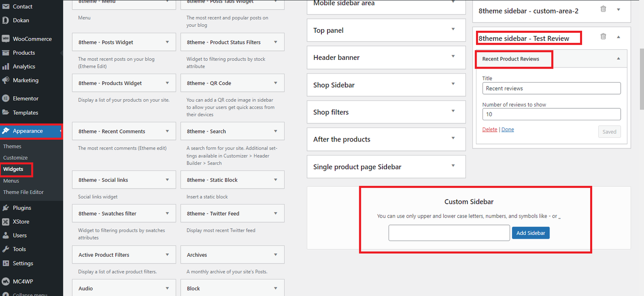Viewport: 644px width, 296px height.
Task: Click the Tools wrench icon
Action: coord(6,249)
